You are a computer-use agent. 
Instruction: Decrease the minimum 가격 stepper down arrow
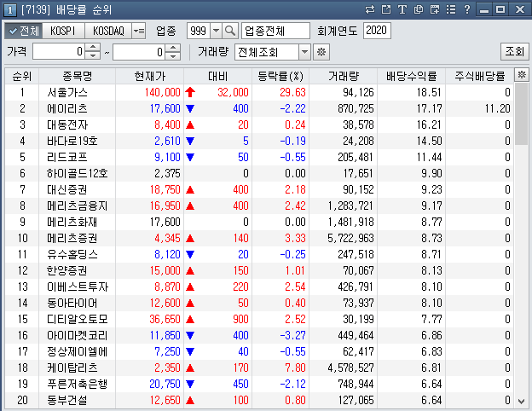point(93,55)
